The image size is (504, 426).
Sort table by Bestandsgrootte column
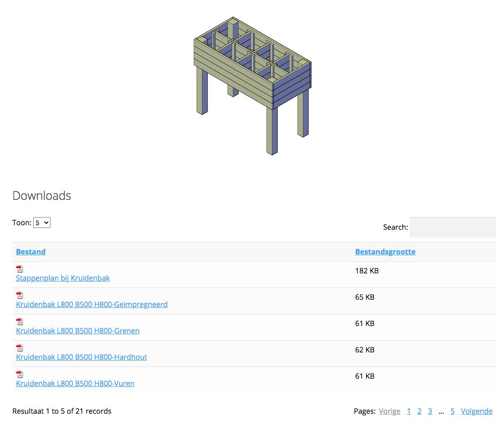coord(385,252)
